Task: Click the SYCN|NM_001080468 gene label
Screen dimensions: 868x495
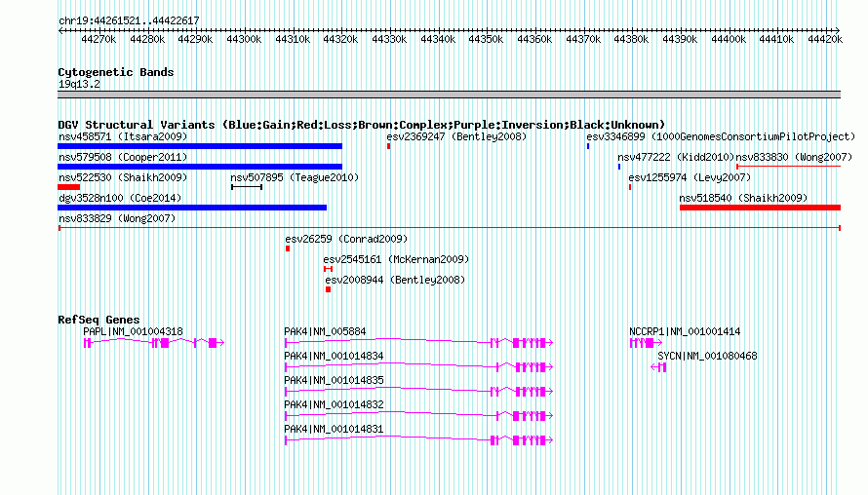Action: (x=707, y=357)
